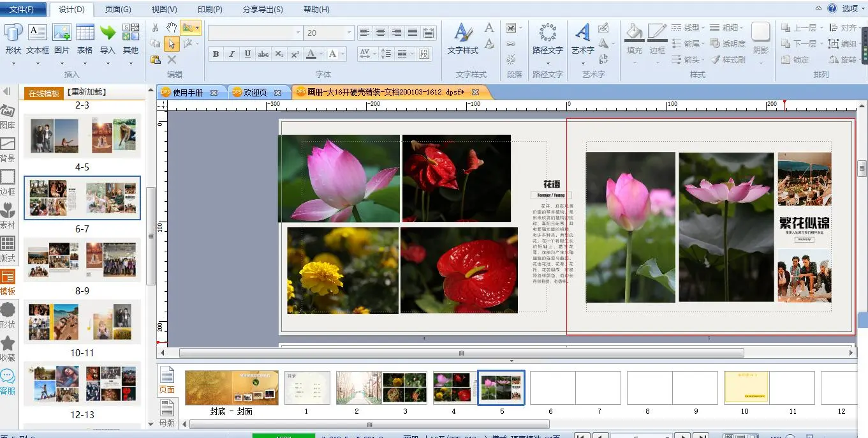Screen dimensions: 868x438
Task: Click the 在线模板 online templates button
Action: (43, 93)
